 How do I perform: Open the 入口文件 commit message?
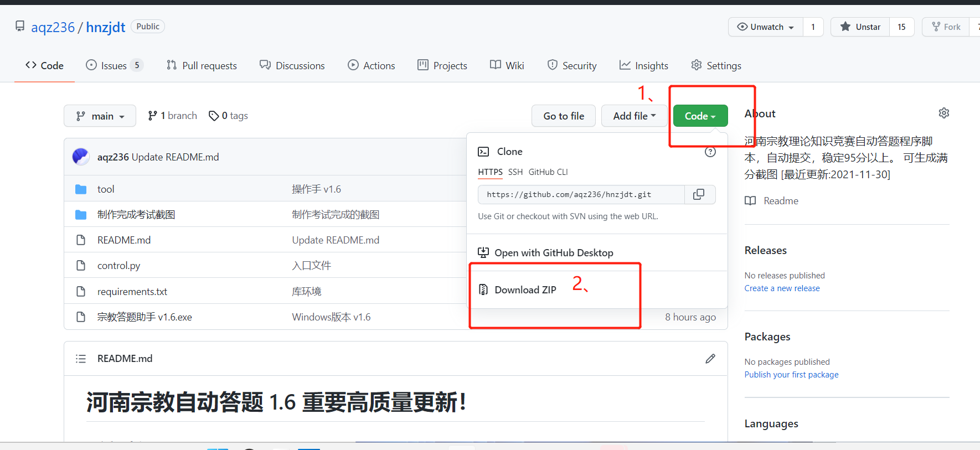click(x=312, y=266)
